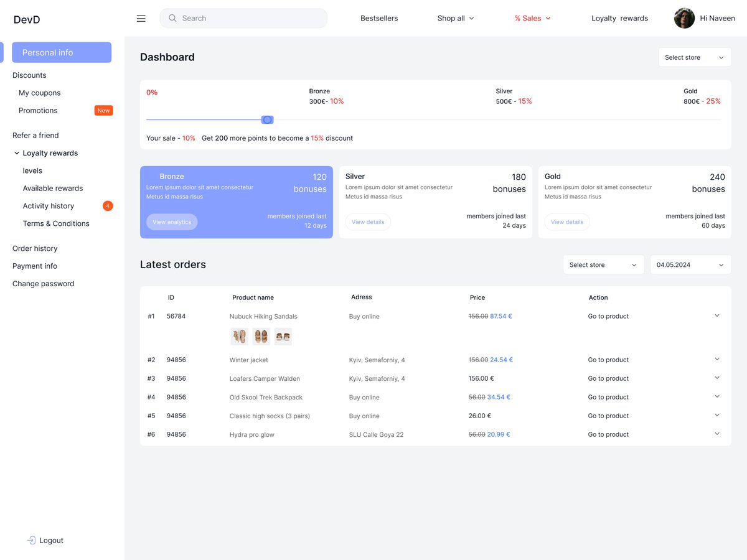Expand order row #3 Loafers Camper Walden
Viewport: 747px width, 560px height.
(717, 378)
